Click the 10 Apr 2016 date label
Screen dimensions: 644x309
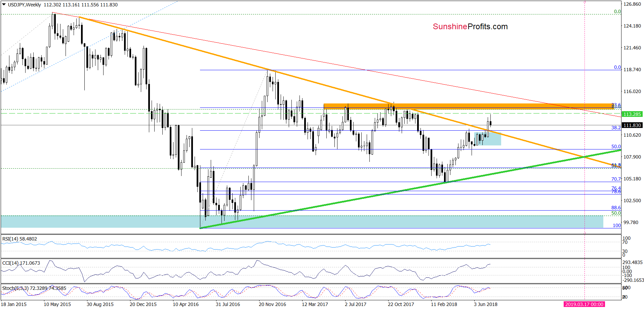pos(186,304)
